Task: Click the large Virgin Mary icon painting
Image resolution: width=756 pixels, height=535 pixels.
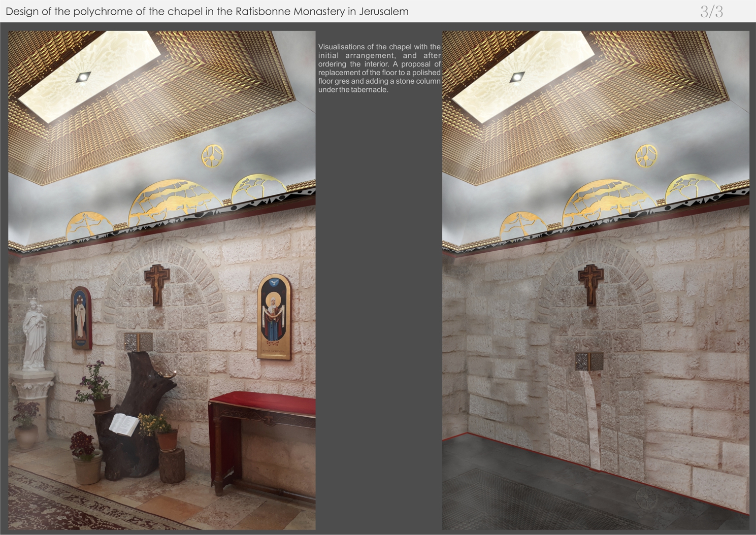Action: pyautogui.click(x=274, y=316)
